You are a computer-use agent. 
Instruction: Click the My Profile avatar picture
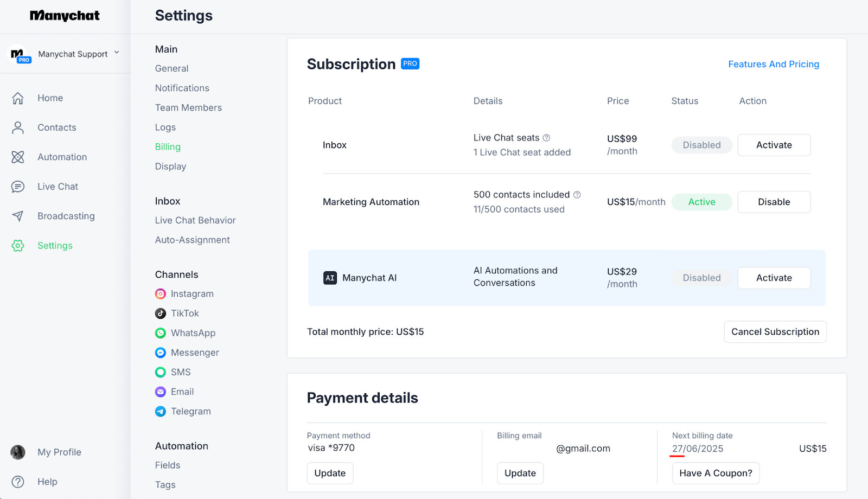click(18, 452)
